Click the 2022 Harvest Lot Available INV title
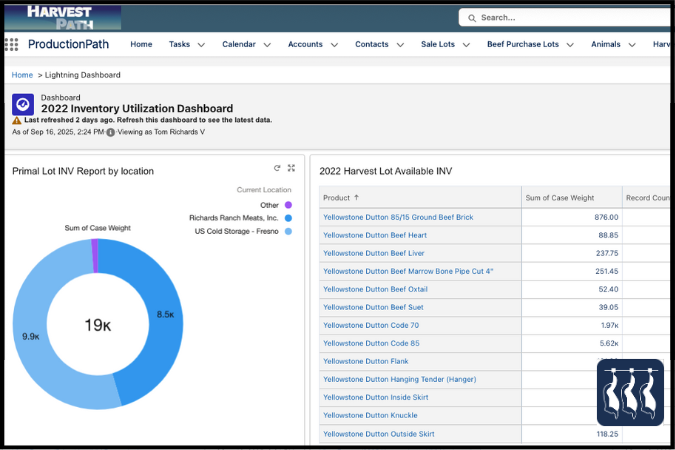Image resolution: width=675 pixels, height=450 pixels. click(386, 171)
